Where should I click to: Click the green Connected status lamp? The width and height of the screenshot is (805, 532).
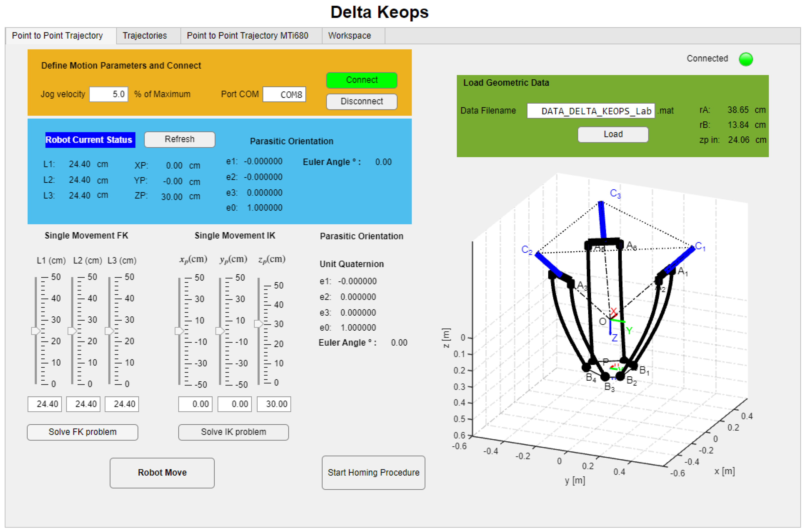click(745, 59)
